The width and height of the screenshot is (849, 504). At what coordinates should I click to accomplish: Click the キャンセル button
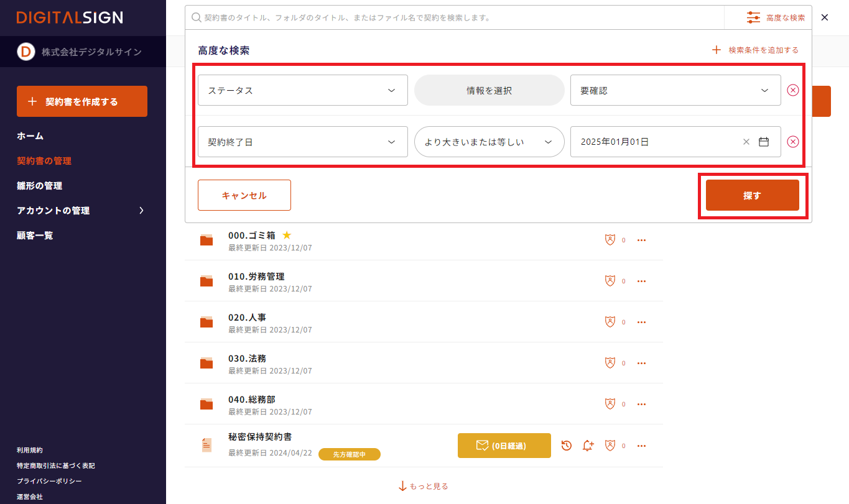click(x=244, y=195)
